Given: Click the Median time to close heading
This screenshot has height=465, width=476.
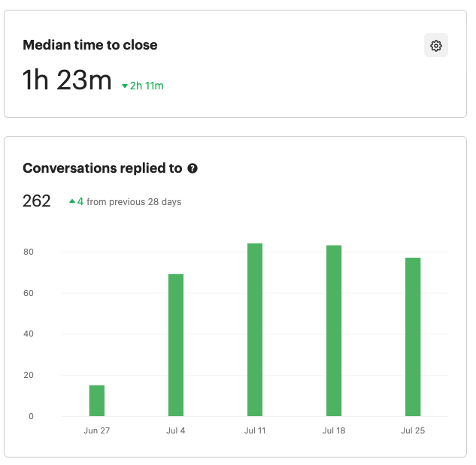Looking at the screenshot, I should click(90, 45).
